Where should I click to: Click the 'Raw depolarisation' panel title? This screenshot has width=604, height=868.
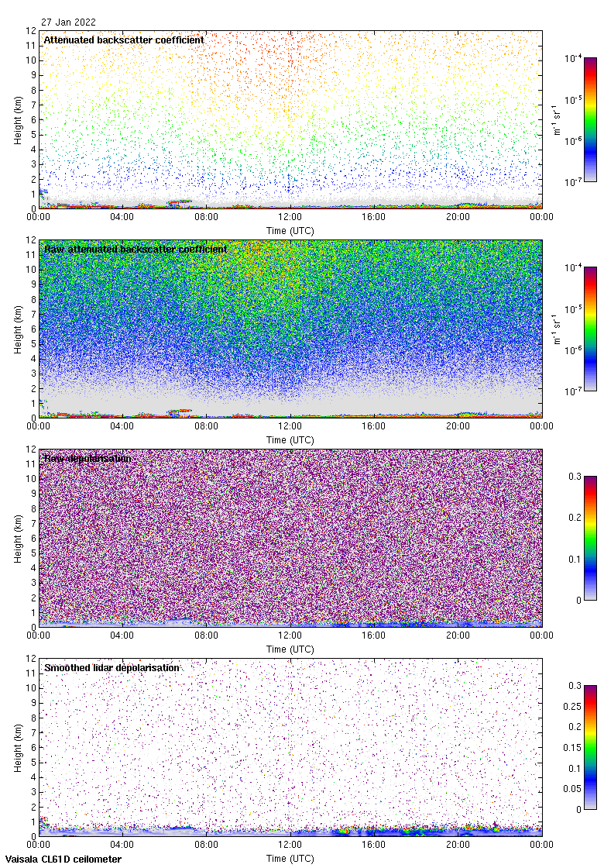[x=88, y=458]
